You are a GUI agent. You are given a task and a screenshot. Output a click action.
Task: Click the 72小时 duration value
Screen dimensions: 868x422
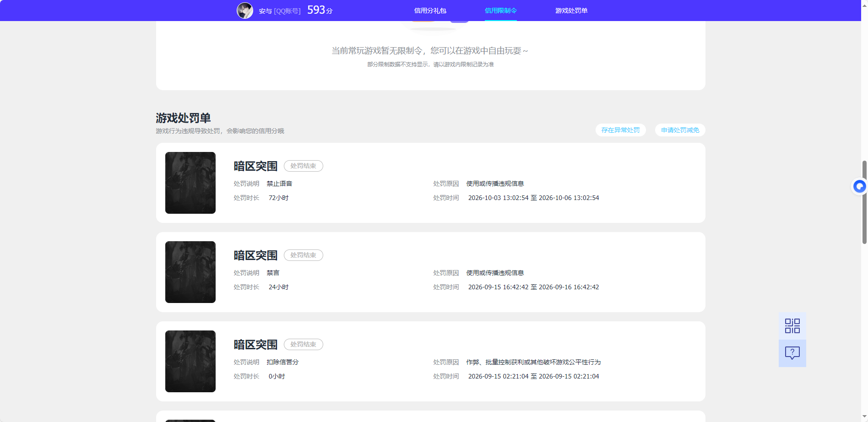(278, 198)
